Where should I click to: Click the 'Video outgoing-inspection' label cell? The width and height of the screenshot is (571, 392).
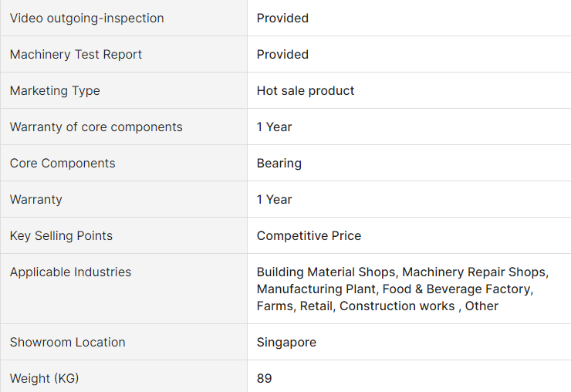[86, 18]
